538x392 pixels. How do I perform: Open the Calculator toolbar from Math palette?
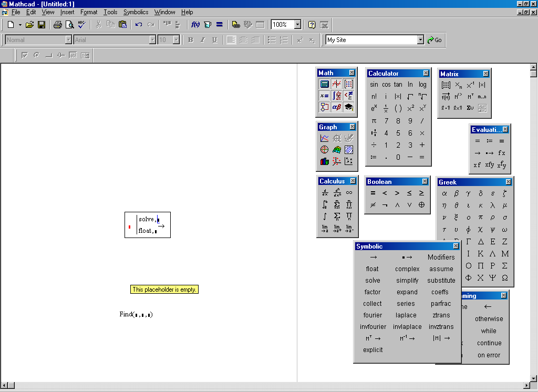[324, 84]
